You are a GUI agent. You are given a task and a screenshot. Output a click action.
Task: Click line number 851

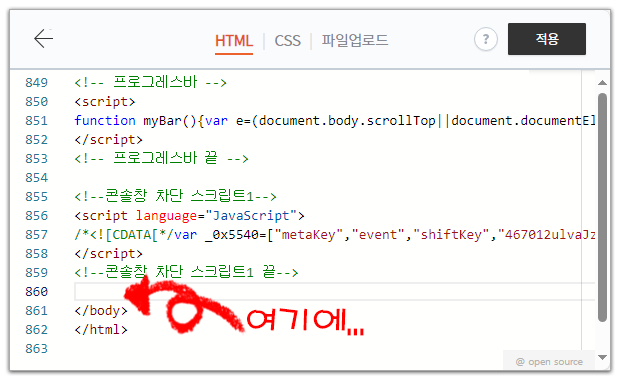[x=36, y=121]
